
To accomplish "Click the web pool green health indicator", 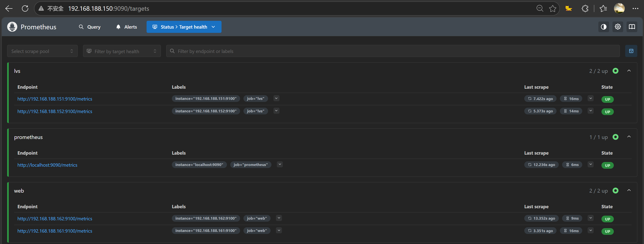I will point(616,191).
